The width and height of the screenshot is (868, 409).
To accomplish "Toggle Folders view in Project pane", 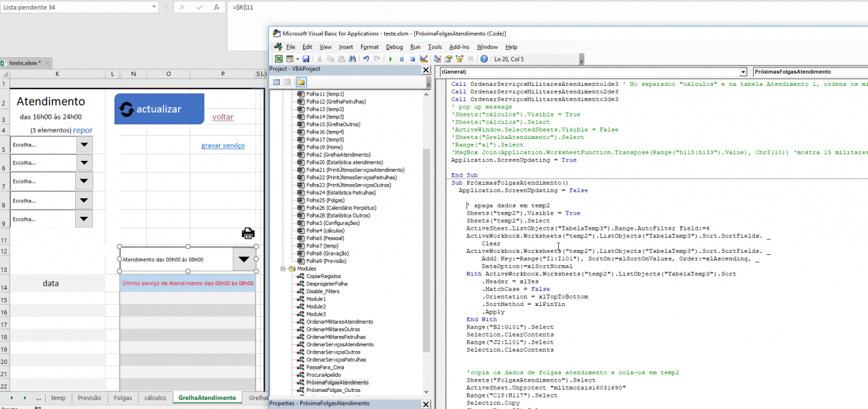I will (301, 82).
